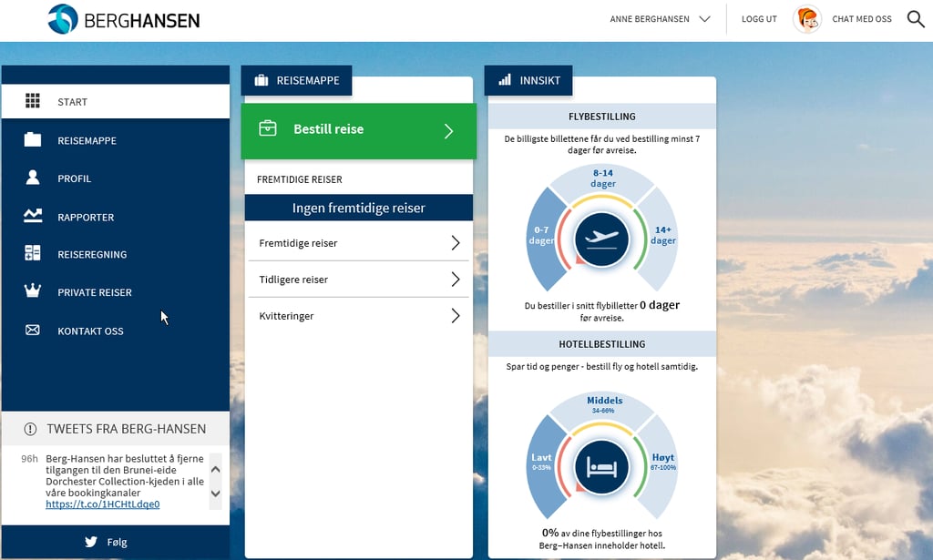Viewport: 933px width, 560px height.
Task: Click the FREMTIDIGE REISER heading
Action: tap(299, 179)
